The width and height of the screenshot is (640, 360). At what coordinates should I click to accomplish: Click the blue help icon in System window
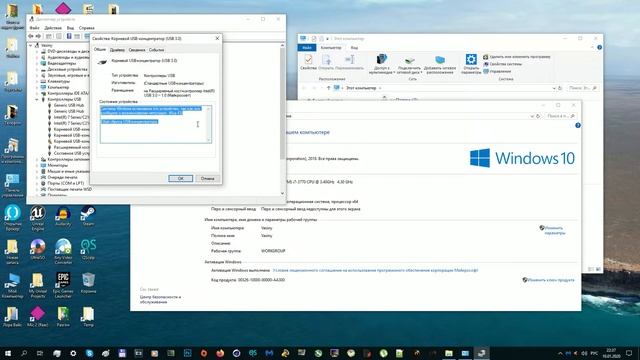click(578, 125)
